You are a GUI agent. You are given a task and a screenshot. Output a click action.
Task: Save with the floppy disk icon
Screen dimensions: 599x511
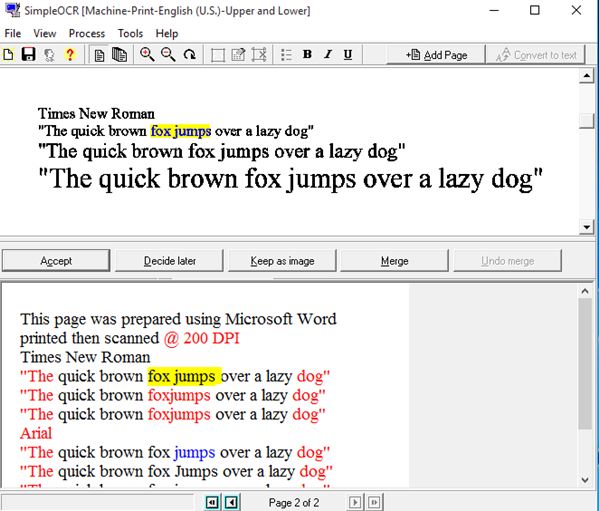point(28,55)
